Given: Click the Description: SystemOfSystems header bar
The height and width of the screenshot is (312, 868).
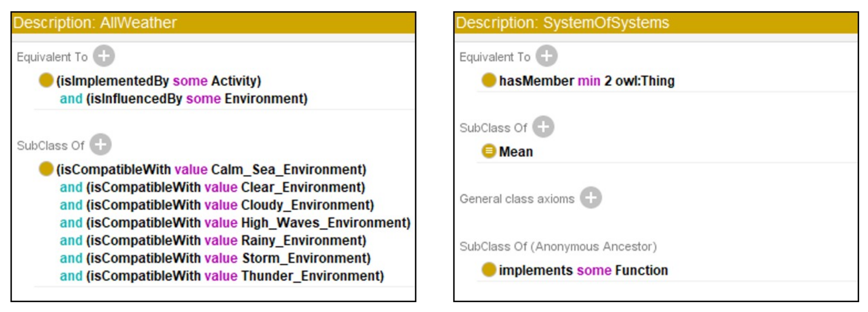Looking at the screenshot, I should [656, 23].
